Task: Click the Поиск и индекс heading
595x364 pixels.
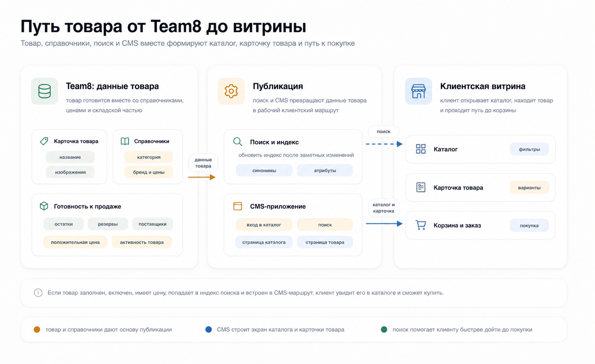Action: click(274, 142)
